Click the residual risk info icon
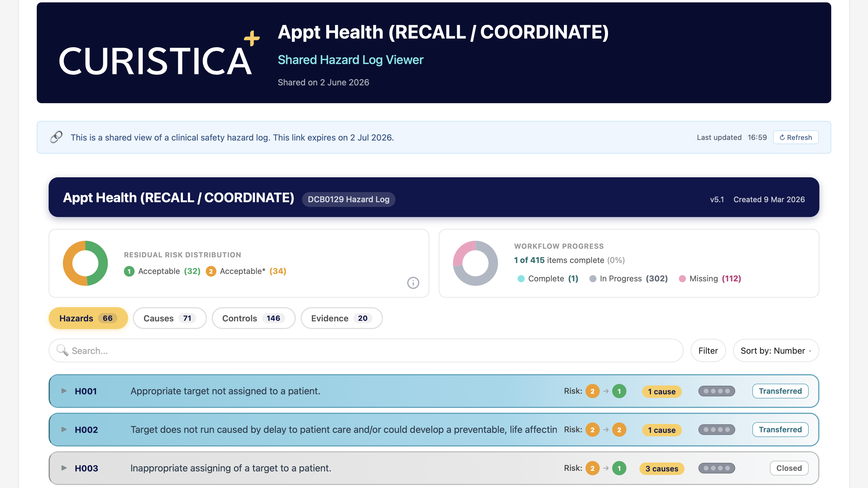Viewport: 868px width, 488px height. [x=413, y=283]
